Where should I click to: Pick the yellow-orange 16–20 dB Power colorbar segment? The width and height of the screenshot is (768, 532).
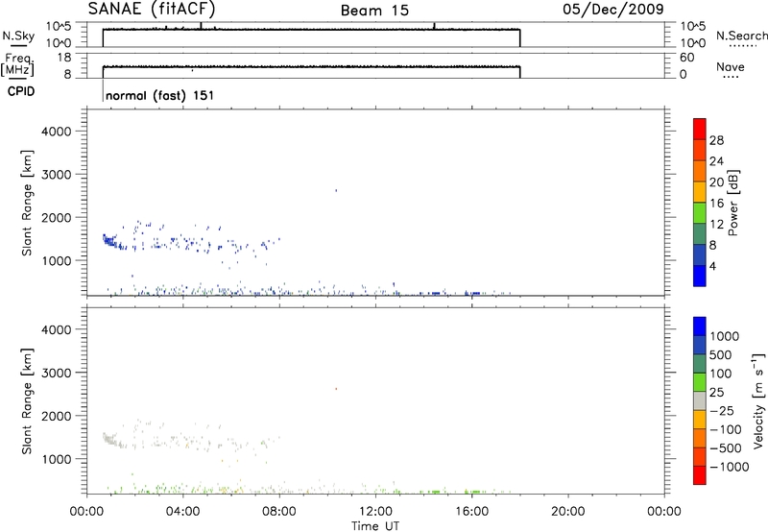700,191
